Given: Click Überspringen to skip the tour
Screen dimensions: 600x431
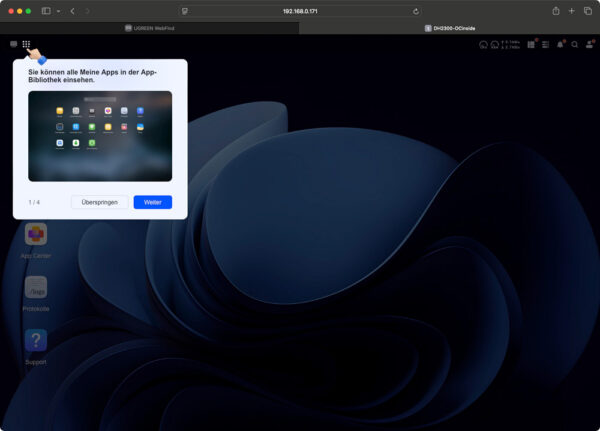Looking at the screenshot, I should [99, 202].
